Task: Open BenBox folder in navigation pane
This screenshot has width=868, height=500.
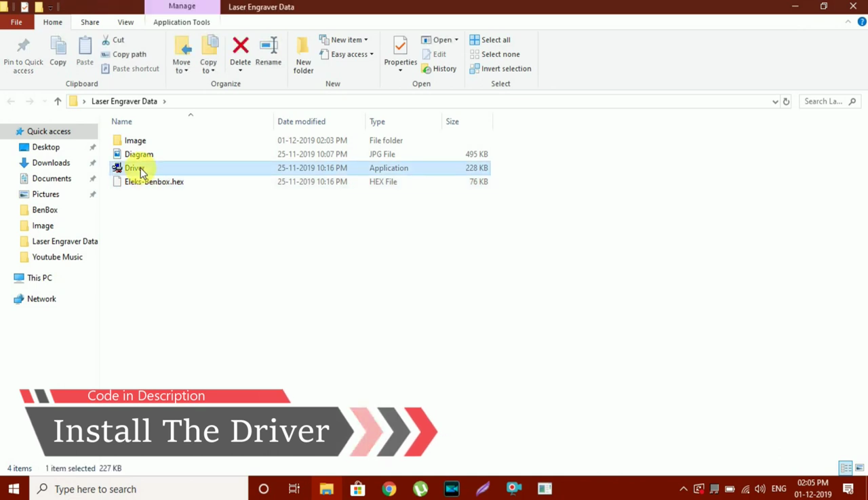Action: tap(45, 210)
